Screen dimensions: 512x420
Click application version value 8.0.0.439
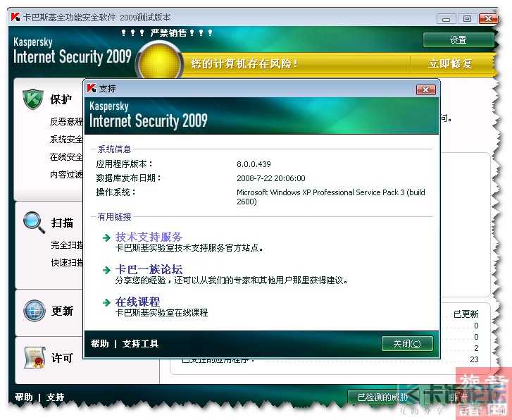point(254,164)
